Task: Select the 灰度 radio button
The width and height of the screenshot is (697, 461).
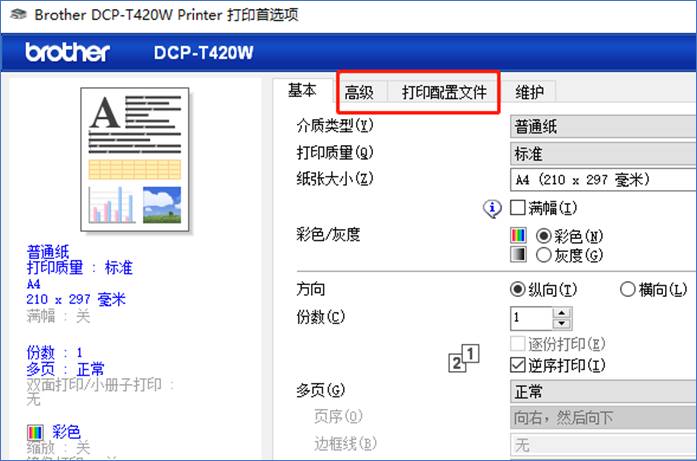Action: (x=544, y=255)
